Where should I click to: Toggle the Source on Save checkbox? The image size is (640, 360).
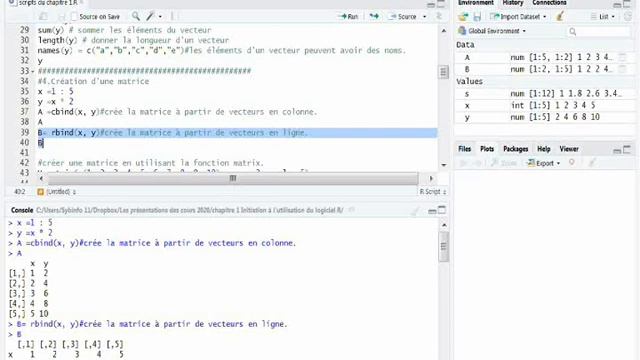pyautogui.click(x=74, y=17)
